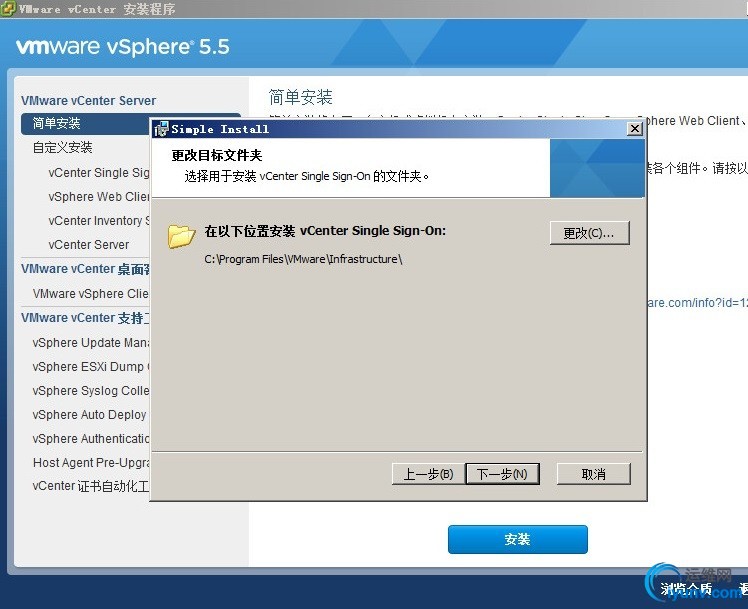Select vCenter 证书自动化工具 entry
The height and width of the screenshot is (609, 748).
click(x=91, y=486)
